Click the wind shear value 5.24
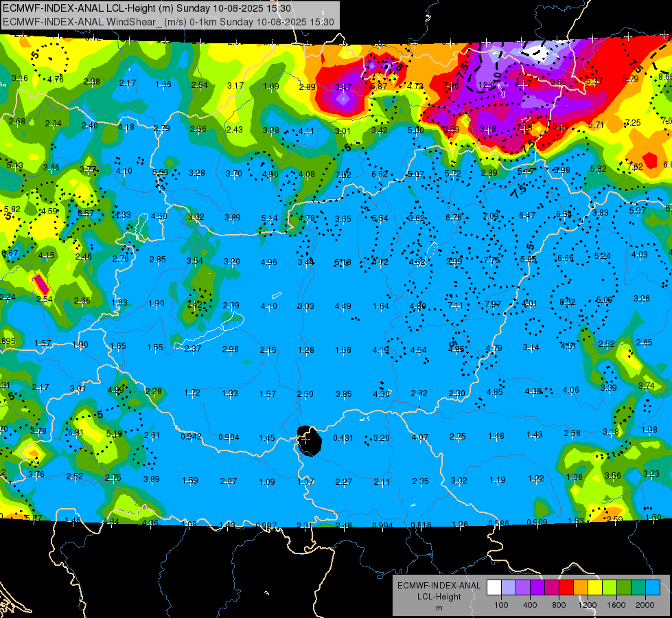The height and width of the screenshot is (618, 672). [602, 256]
